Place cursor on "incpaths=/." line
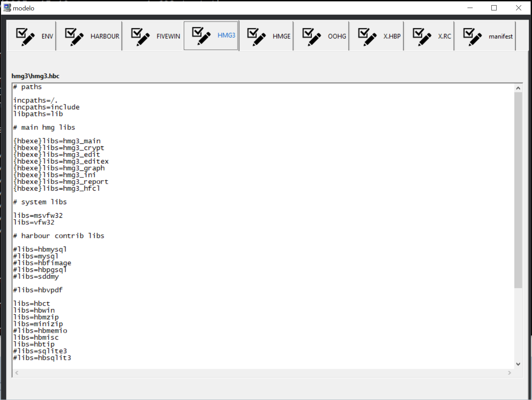 tap(35, 100)
